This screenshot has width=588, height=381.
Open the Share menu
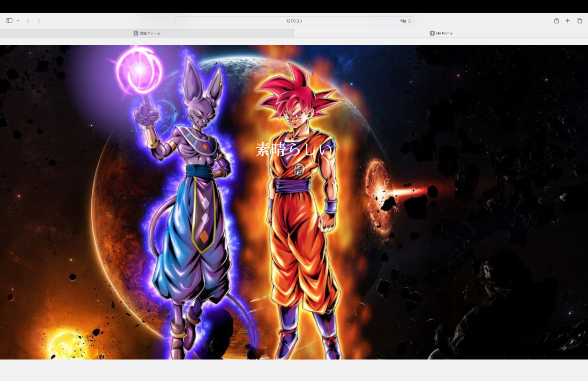click(x=556, y=21)
